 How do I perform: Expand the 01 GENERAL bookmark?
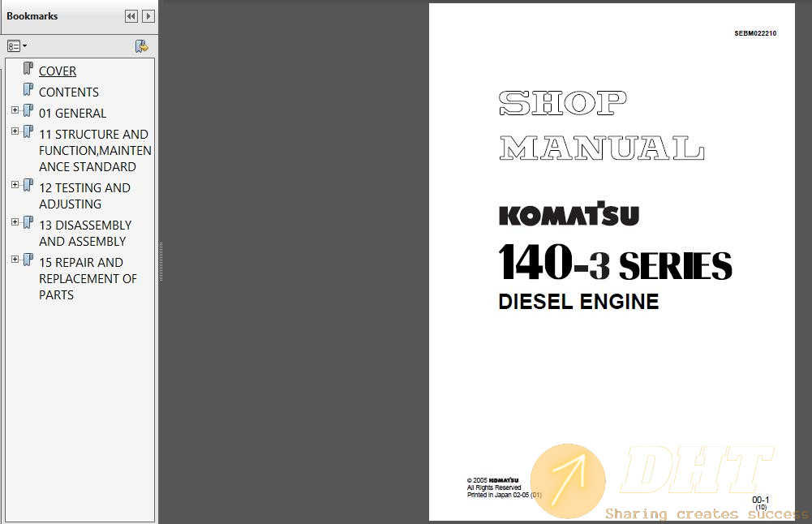[15, 110]
